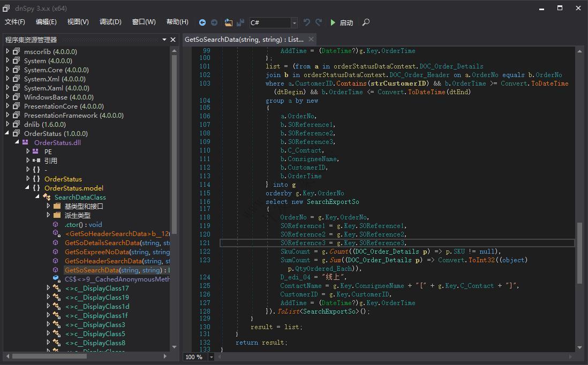
Task: Expand the PE node
Action: 28,151
